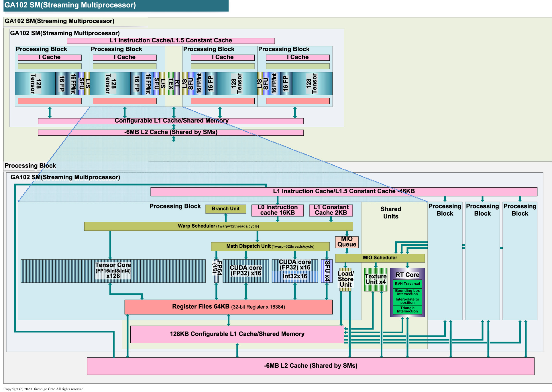Click the Int32x16 CUDA core section
This screenshot has height=392, width=552.
click(x=295, y=277)
